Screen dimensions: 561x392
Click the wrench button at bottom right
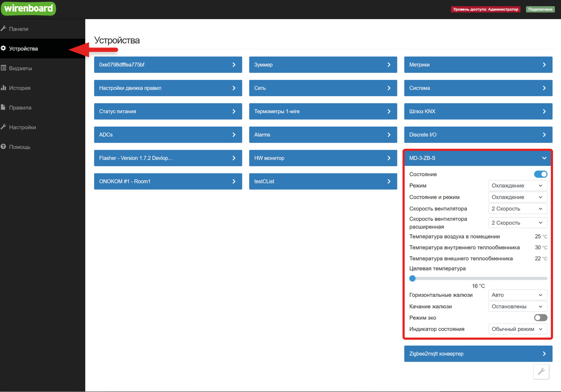tap(541, 371)
